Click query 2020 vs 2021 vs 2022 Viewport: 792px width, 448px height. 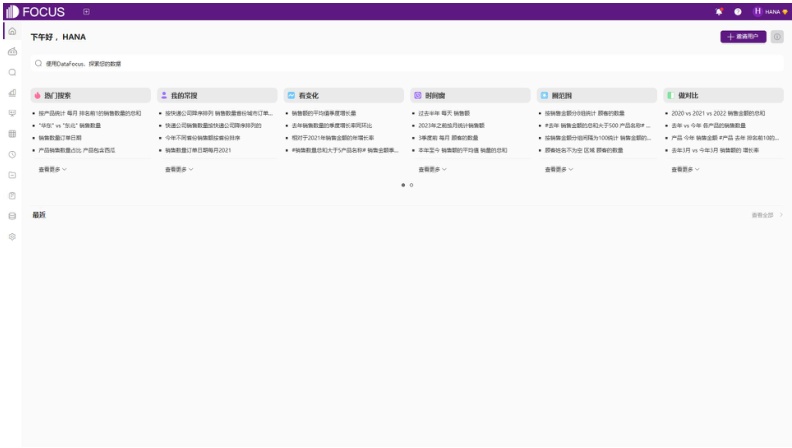(x=718, y=114)
